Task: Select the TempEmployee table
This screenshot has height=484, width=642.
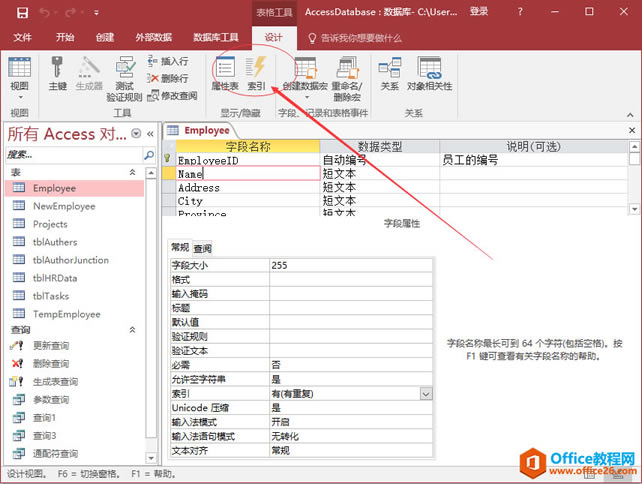Action: (x=75, y=314)
